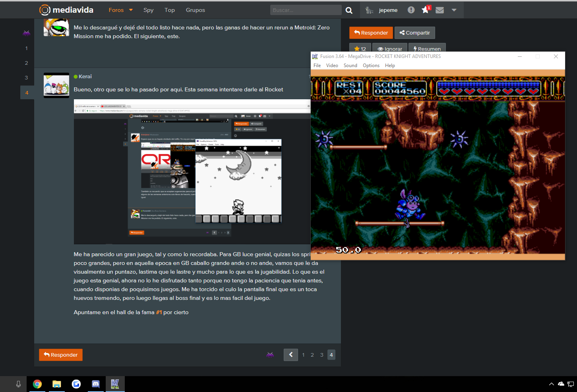Viewport: 577px width, 392px height.
Task: Follow the #1 post reference link
Action: (159, 312)
